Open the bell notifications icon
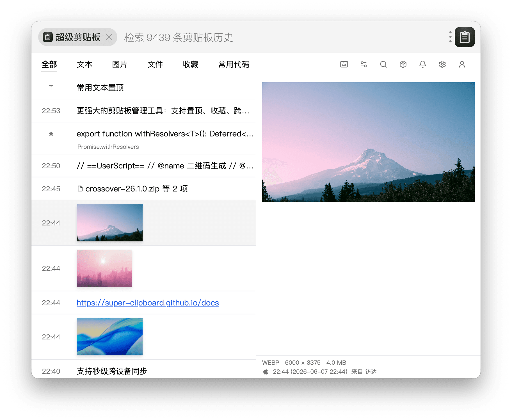 (x=422, y=64)
